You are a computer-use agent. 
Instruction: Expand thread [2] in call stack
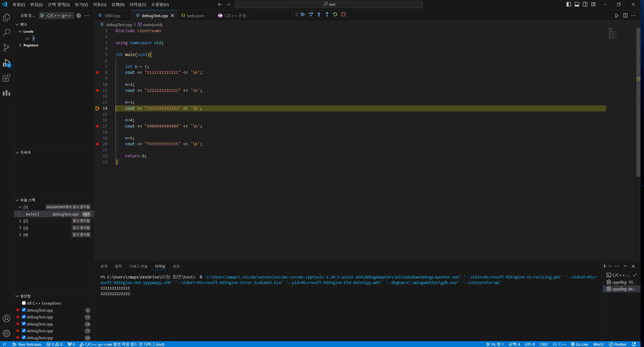(20, 221)
